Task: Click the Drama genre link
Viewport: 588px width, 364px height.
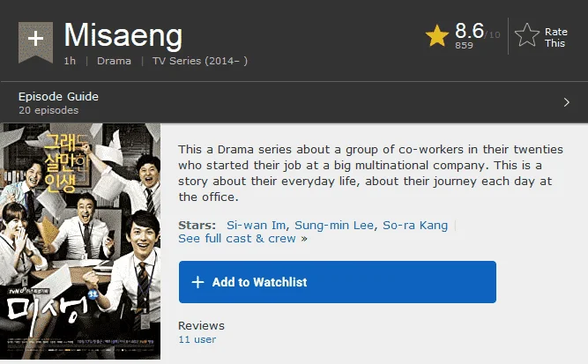Action: click(114, 61)
